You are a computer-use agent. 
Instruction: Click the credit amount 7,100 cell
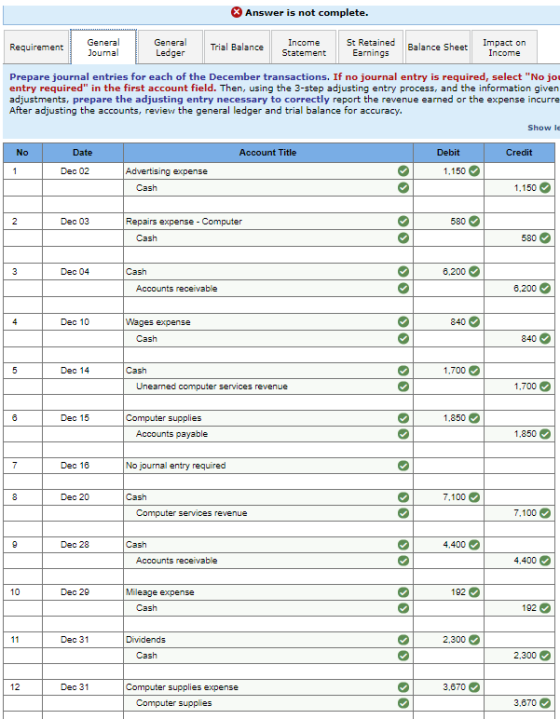pos(519,513)
